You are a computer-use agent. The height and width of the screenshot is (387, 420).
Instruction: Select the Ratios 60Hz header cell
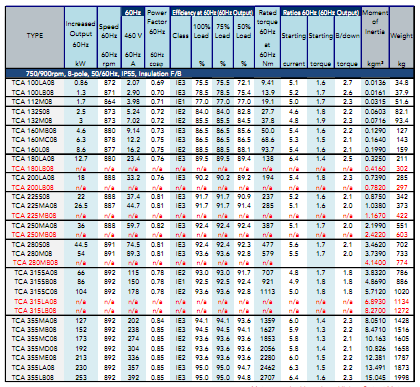tap(321, 12)
